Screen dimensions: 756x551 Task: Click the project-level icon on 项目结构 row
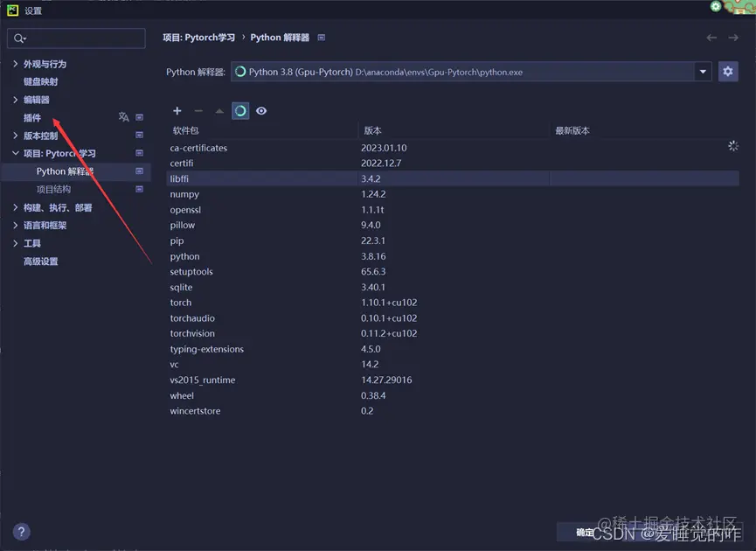(139, 189)
